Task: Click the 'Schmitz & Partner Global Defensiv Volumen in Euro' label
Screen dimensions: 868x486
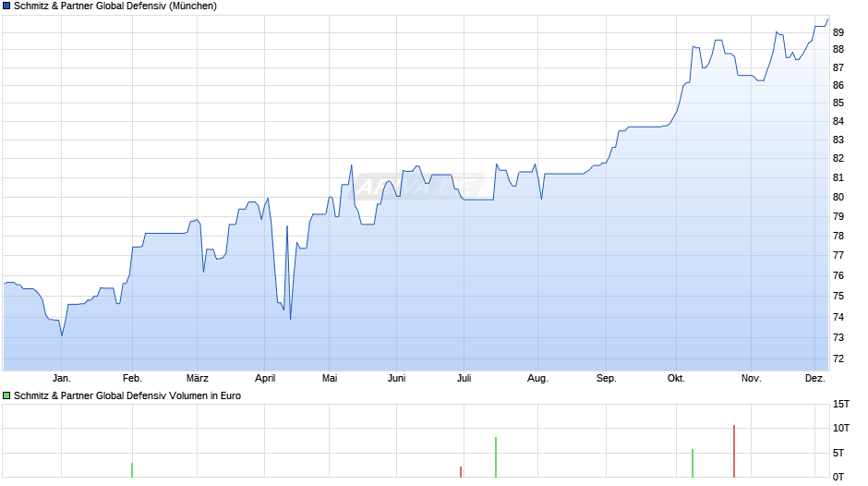Action: coord(127,395)
